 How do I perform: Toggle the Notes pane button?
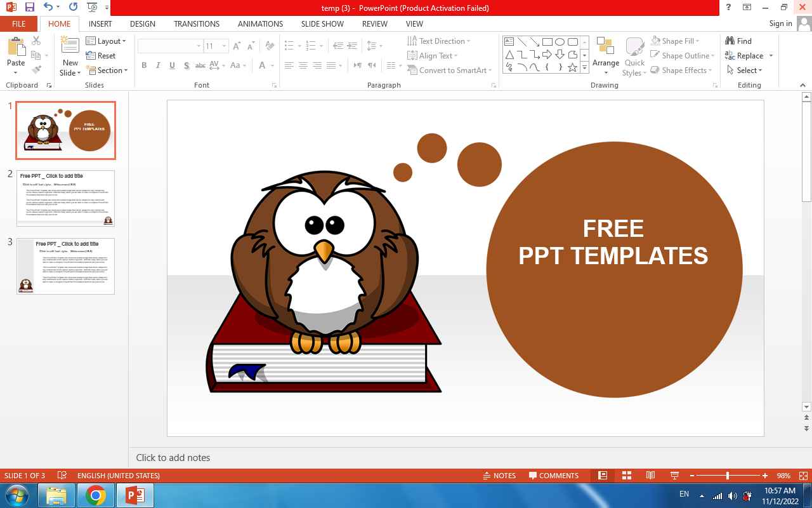point(499,476)
